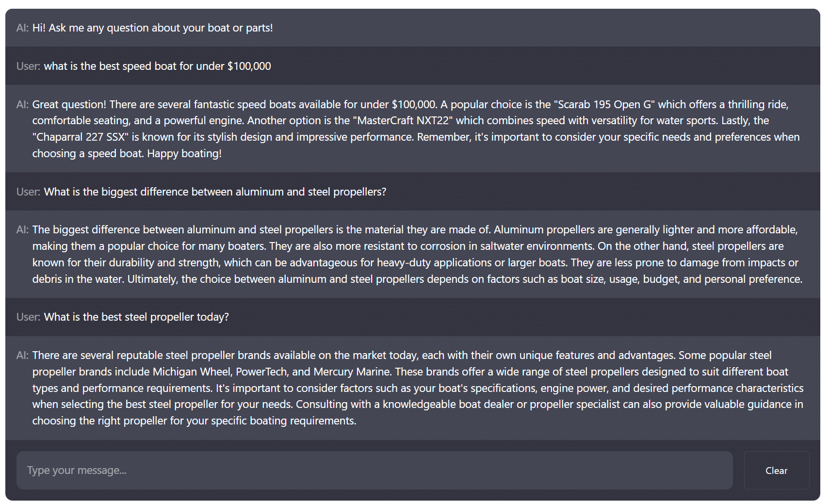This screenshot has height=504, width=830.
Task: Focus the 'Type your message...' input field
Action: pyautogui.click(x=374, y=470)
